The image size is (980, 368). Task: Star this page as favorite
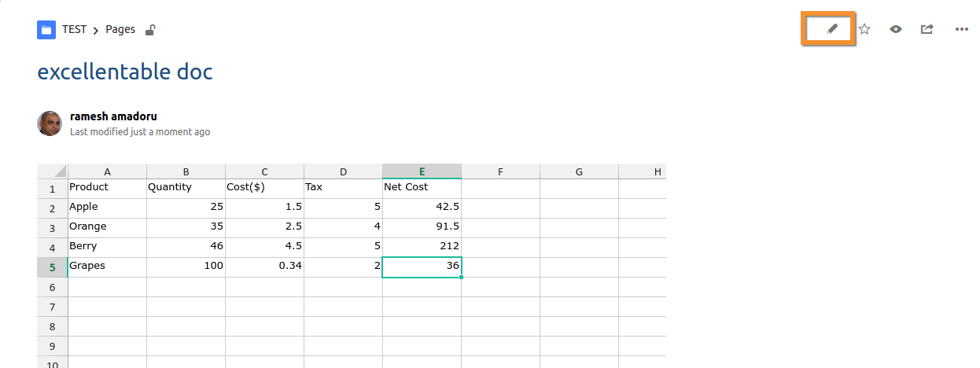point(864,29)
